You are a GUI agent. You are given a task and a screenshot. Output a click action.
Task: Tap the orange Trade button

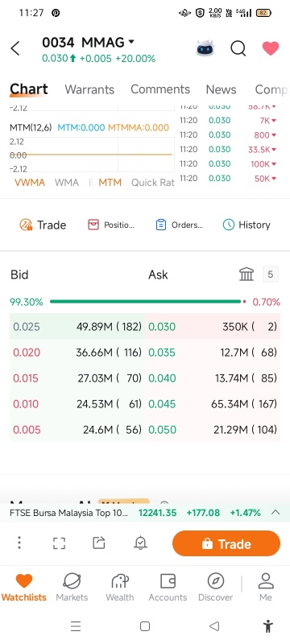click(x=226, y=543)
